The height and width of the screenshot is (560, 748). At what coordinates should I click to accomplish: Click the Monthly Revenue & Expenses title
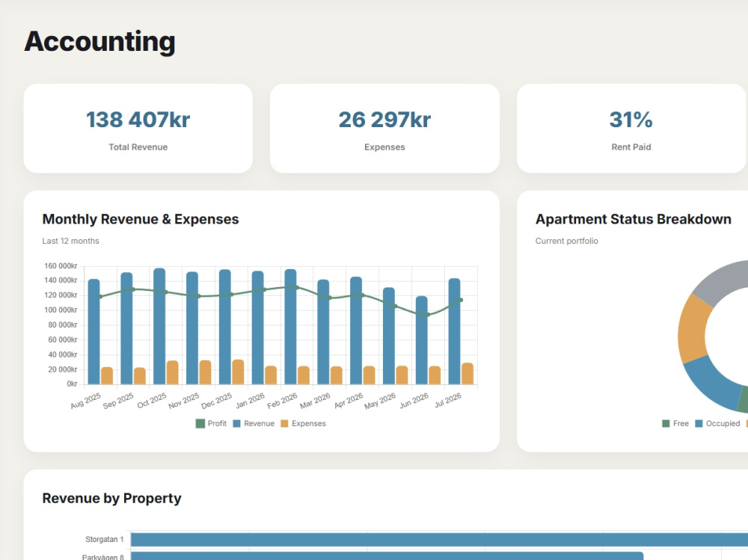141,219
